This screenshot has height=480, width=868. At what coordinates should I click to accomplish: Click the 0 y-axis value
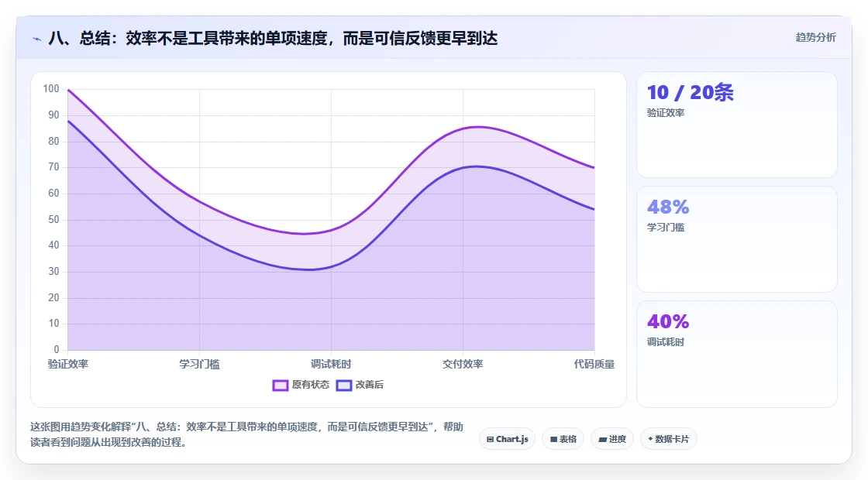[57, 349]
